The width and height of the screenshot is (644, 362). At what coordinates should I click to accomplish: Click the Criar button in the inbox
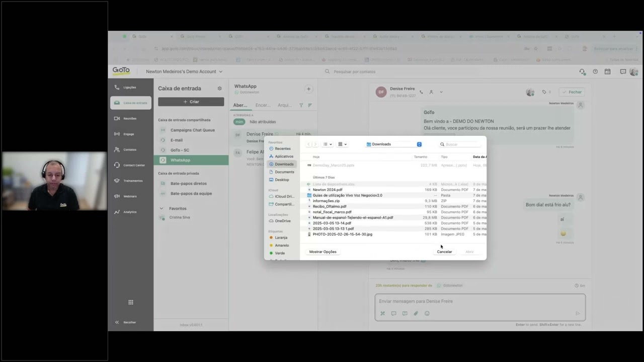191,102
